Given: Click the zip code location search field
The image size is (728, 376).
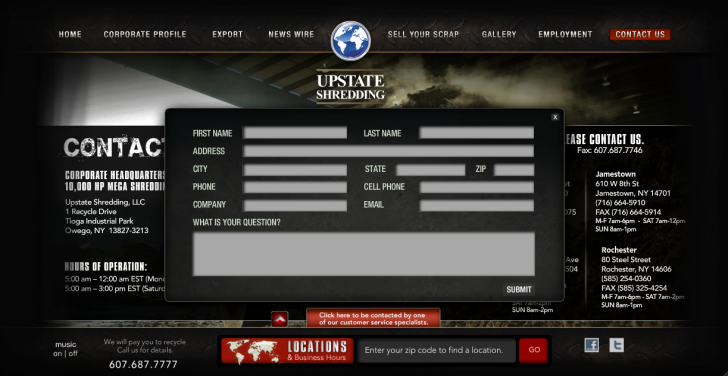Looking at the screenshot, I should coord(436,350).
